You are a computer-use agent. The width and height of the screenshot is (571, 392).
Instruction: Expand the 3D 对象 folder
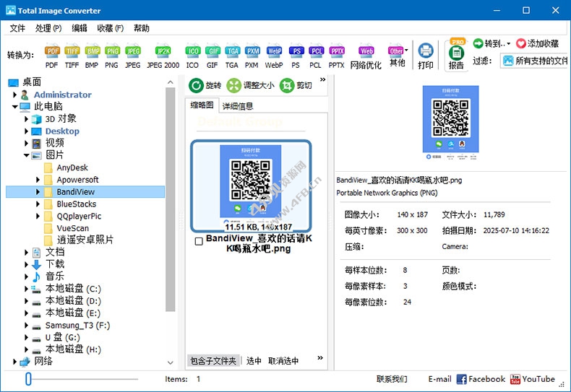(26, 119)
